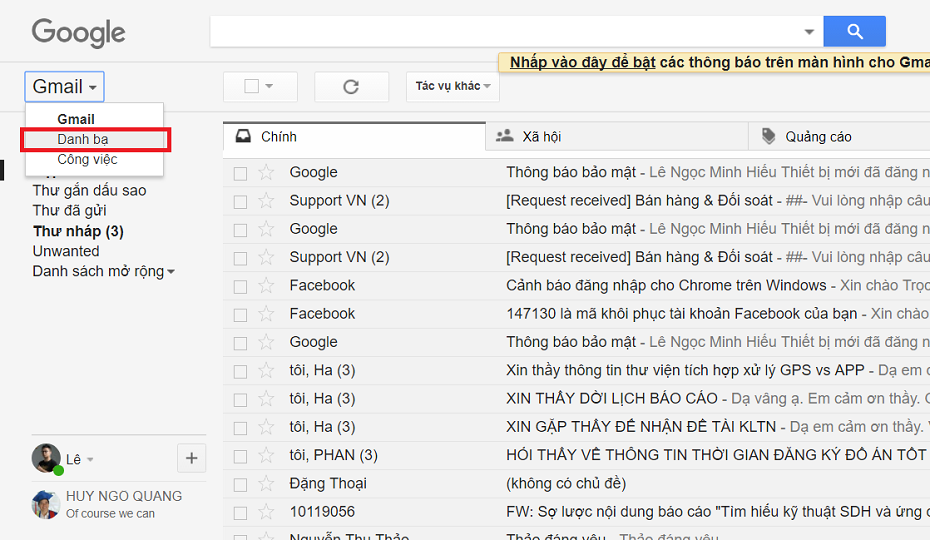This screenshot has height=540, width=930.
Task: Open the HỎI THẦY VỀ THÔNG TIN email
Action: 577,456
